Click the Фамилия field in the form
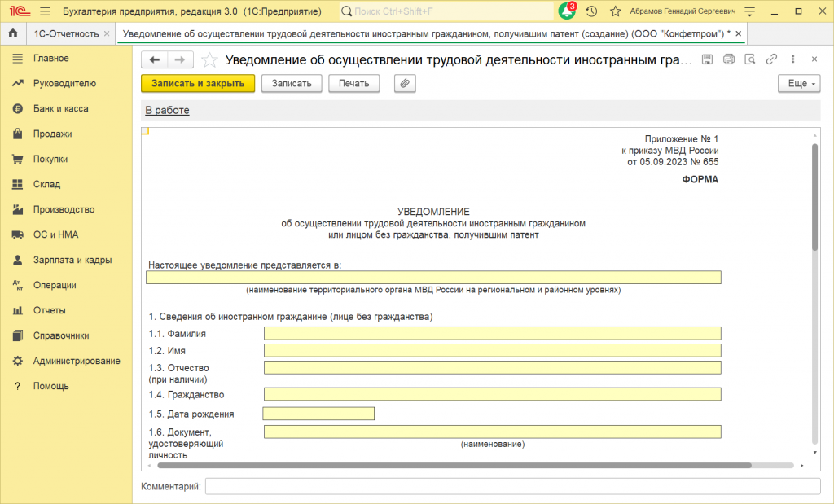Screen dimensions: 834x504 (x=492, y=333)
